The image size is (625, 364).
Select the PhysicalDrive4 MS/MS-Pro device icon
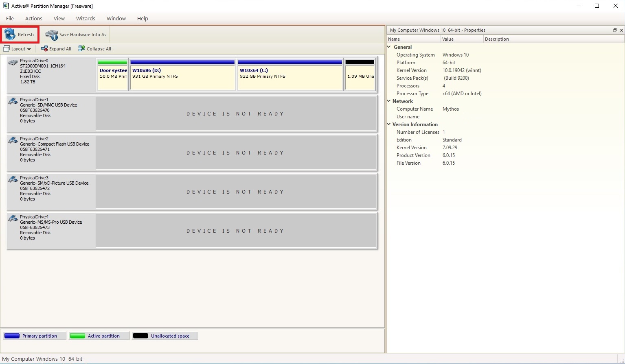pos(13,218)
